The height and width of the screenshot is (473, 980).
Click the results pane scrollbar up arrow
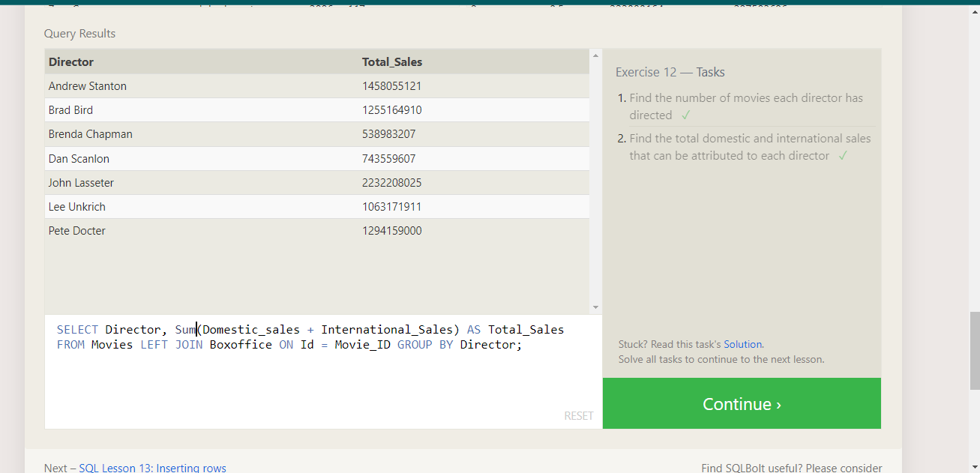(595, 54)
